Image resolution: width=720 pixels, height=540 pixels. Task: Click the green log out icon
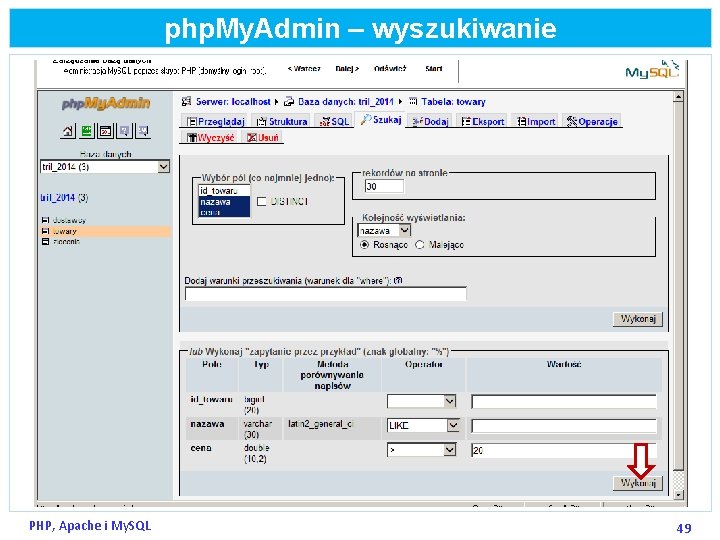87,131
